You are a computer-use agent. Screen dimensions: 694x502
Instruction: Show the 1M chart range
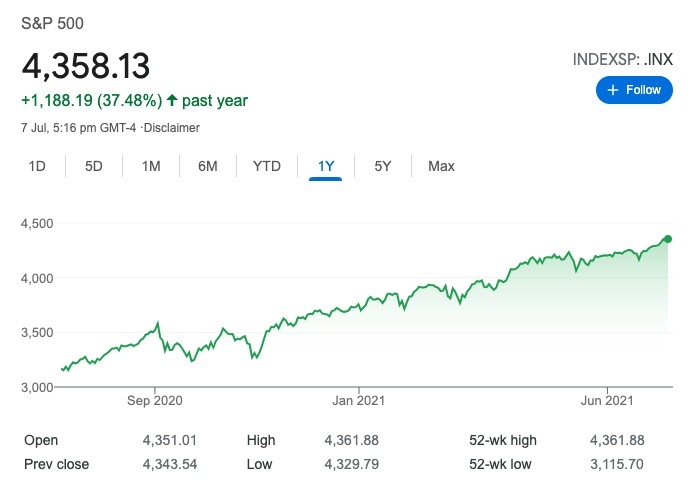(x=151, y=166)
